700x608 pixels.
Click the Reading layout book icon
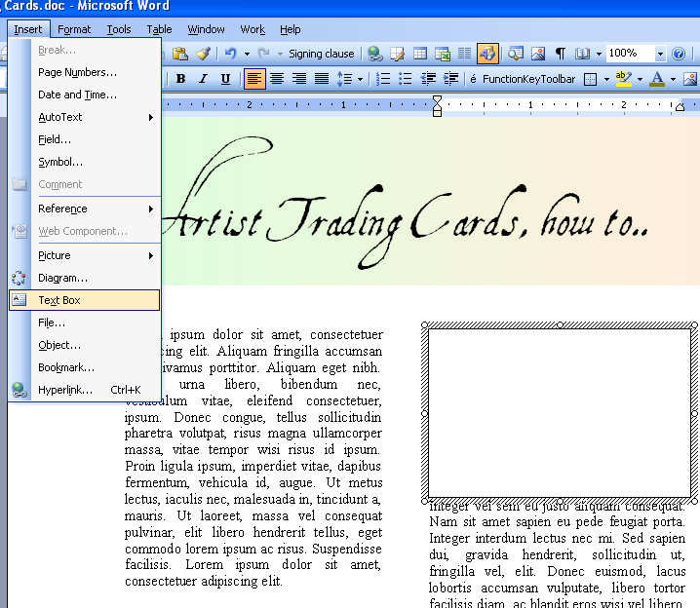click(582, 54)
